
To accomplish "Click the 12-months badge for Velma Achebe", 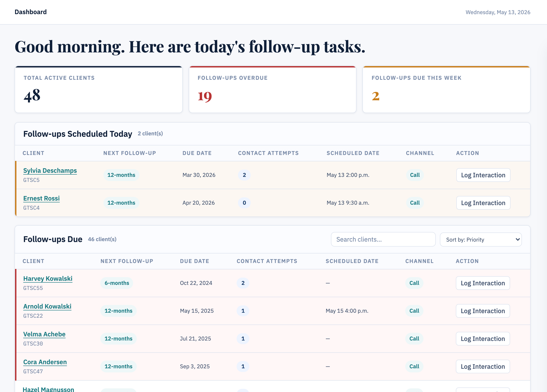I will (119, 339).
